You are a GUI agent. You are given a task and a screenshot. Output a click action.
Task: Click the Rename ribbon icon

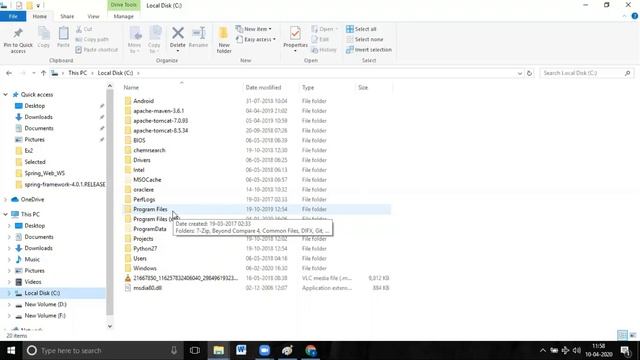(198, 38)
